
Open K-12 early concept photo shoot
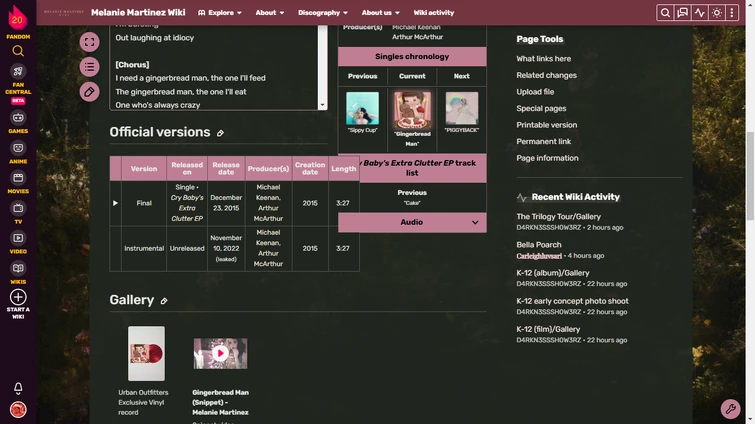(x=572, y=301)
